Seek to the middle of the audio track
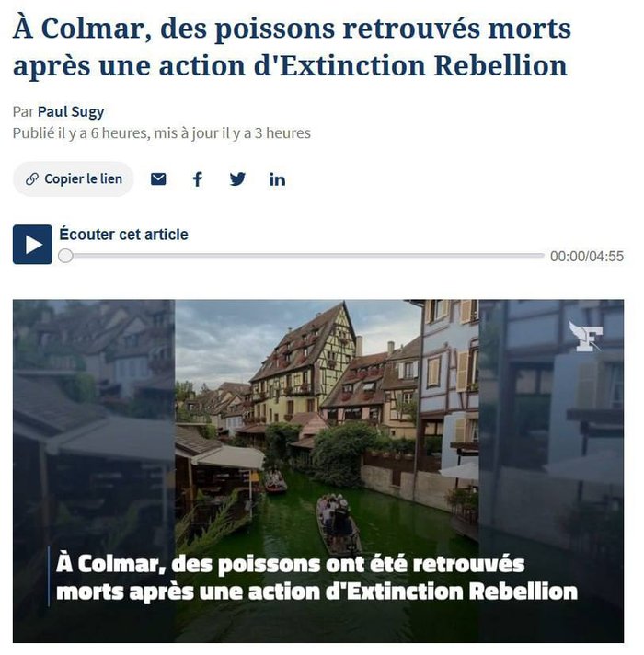644x655 pixels. 302,256
